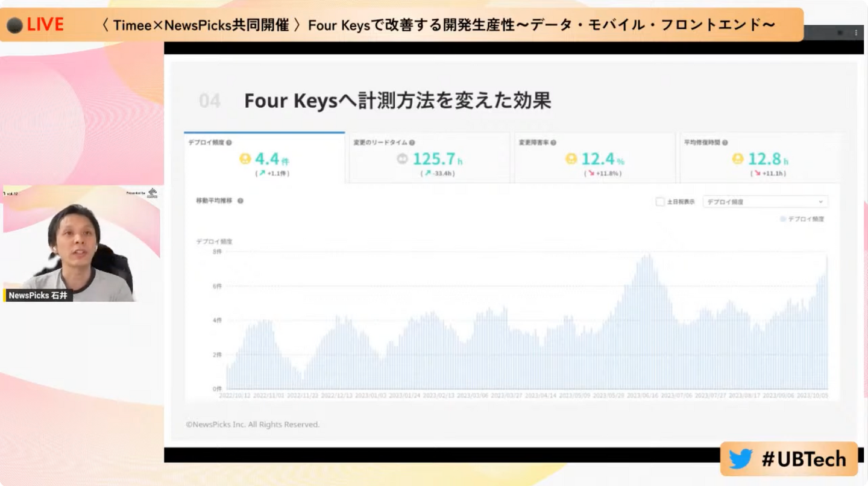Click yellow face icon beside 4.4件

(x=245, y=159)
